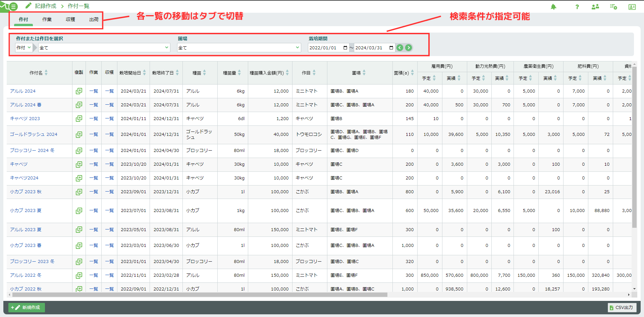Open the user management people icon
The width and height of the screenshot is (644, 317).
tap(595, 7)
